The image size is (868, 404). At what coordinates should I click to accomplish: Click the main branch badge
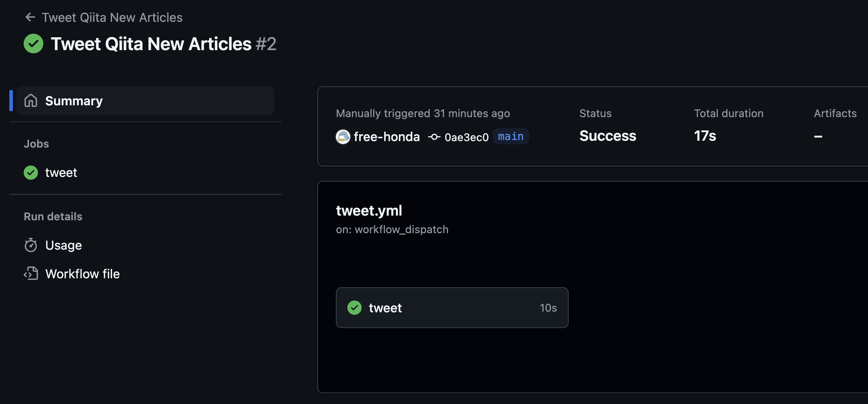511,136
